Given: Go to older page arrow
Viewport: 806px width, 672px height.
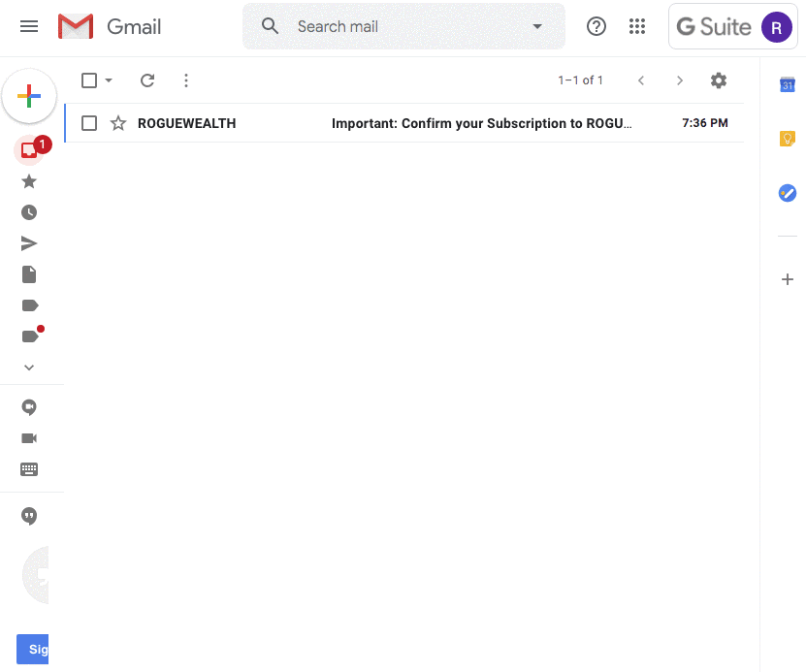Looking at the screenshot, I should (680, 80).
